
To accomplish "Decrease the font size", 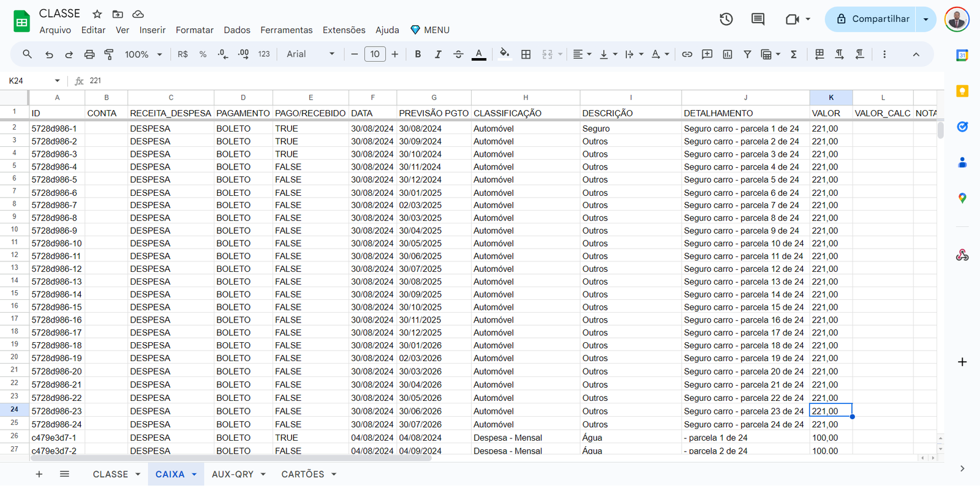I will (355, 54).
